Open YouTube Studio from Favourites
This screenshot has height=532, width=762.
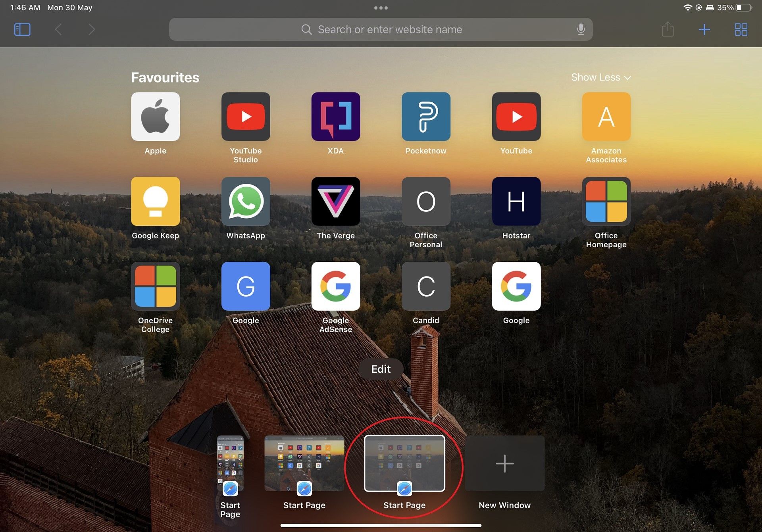click(x=246, y=116)
